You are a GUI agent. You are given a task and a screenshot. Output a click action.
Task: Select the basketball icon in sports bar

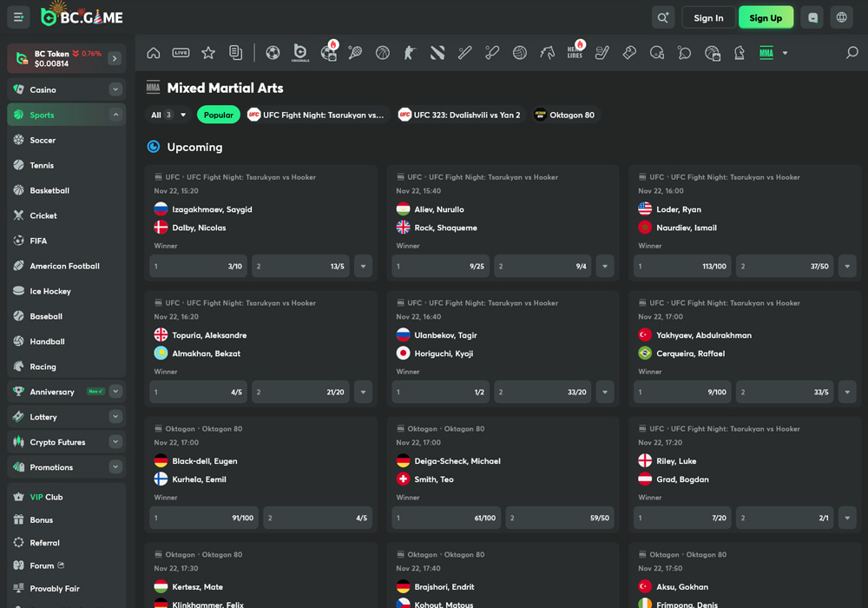click(383, 53)
